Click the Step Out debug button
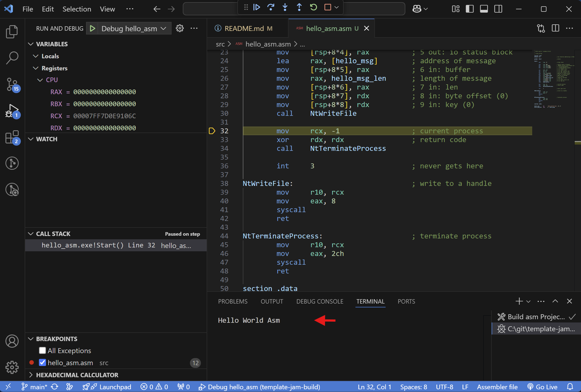Viewport: 581px width, 392px height. (x=299, y=7)
